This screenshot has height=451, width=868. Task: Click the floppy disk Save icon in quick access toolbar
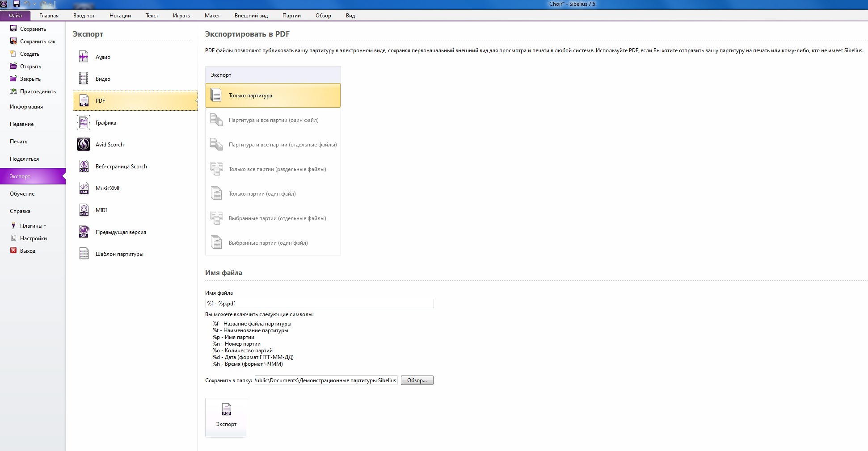17,4
